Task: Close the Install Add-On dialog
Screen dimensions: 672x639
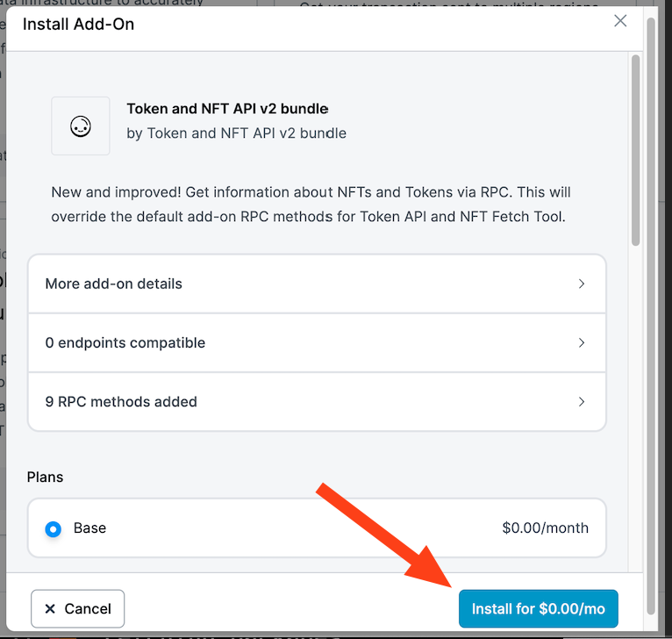Action: (x=620, y=20)
